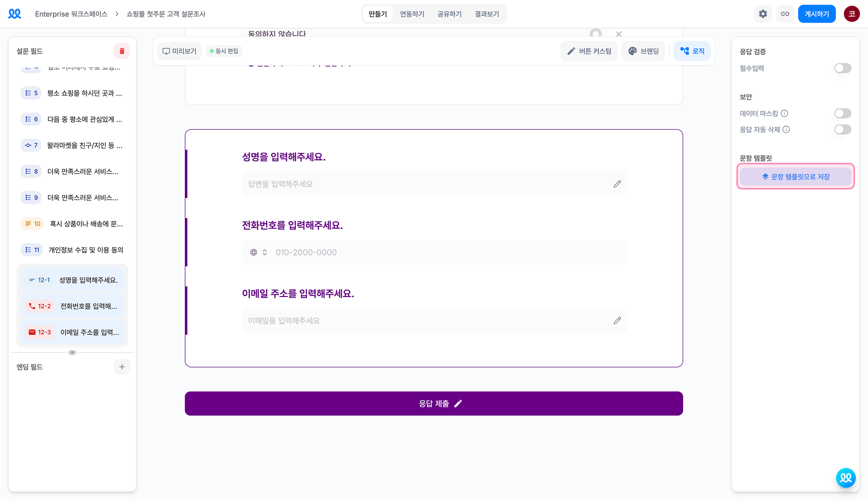This screenshot has height=500, width=868.
Task: Click the red trash delete icon
Action: [122, 51]
